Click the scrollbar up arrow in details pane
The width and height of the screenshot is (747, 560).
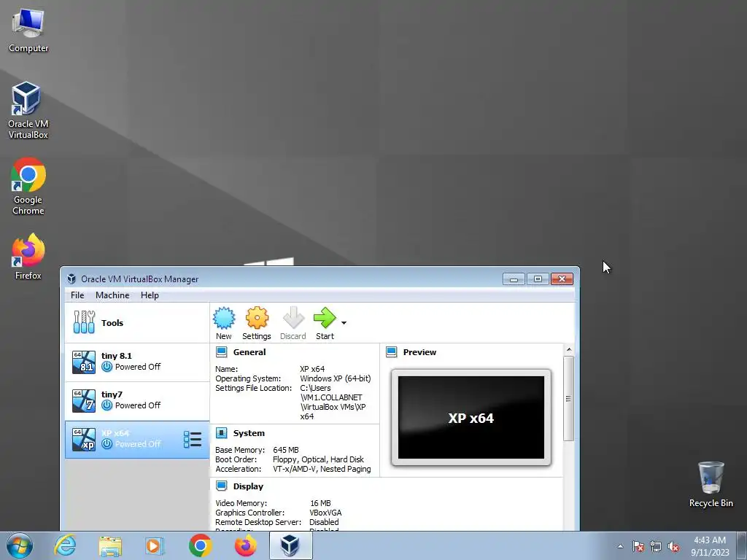click(x=569, y=350)
